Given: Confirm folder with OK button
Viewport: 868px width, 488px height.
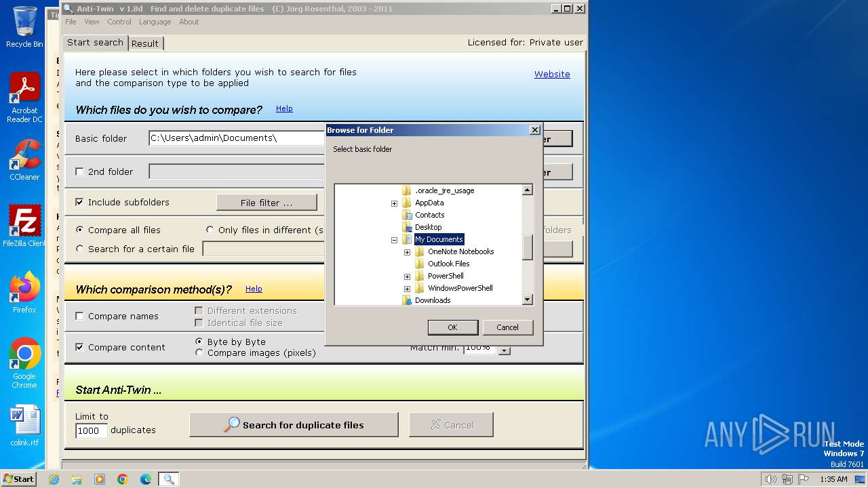Looking at the screenshot, I should 452,327.
